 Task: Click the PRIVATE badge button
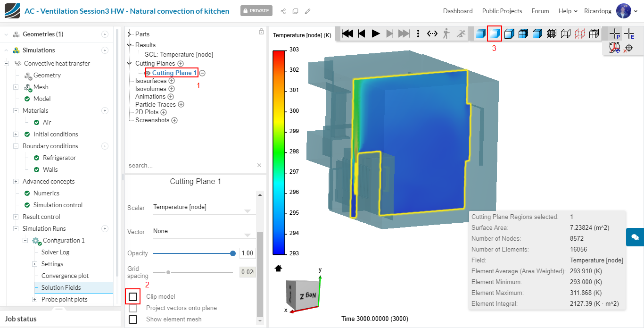pos(256,11)
